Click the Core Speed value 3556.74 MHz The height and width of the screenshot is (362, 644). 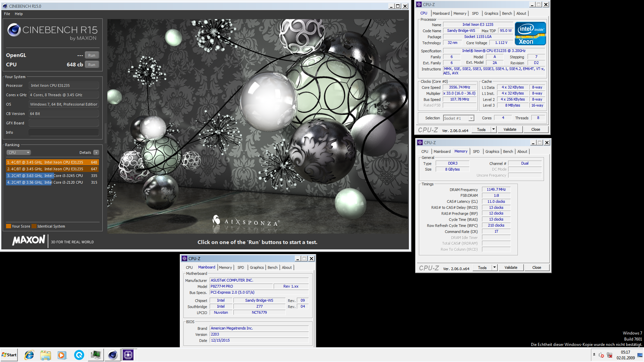coord(460,87)
